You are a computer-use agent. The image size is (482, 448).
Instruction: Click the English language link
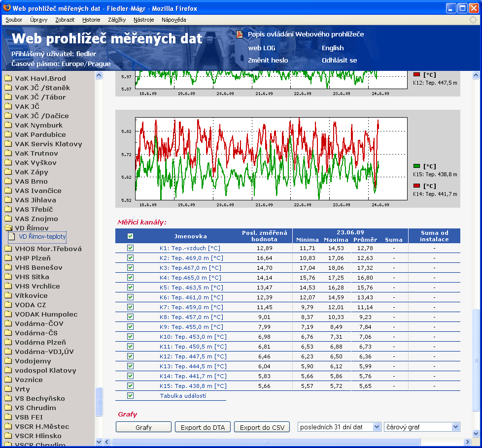(333, 48)
